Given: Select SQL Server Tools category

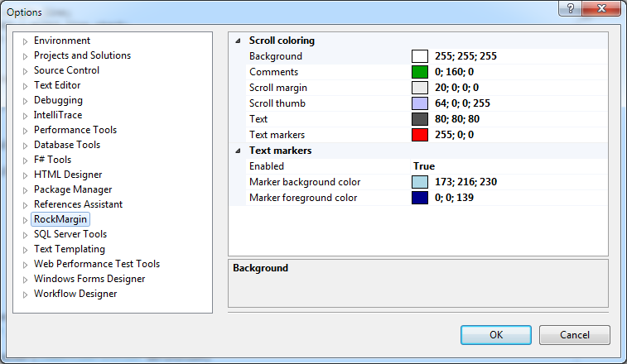Looking at the screenshot, I should [70, 234].
